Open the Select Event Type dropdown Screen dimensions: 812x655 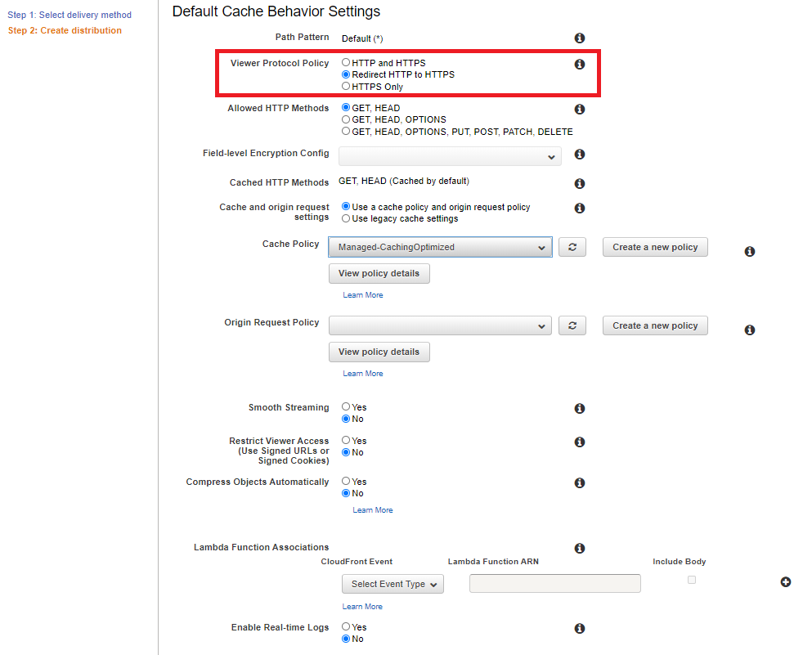[393, 583]
